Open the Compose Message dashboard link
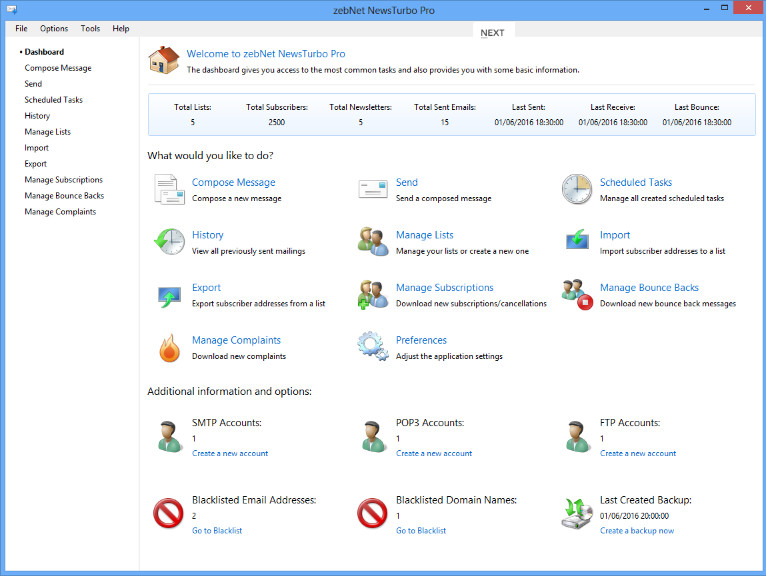The width and height of the screenshot is (766, 576). pyautogui.click(x=234, y=182)
